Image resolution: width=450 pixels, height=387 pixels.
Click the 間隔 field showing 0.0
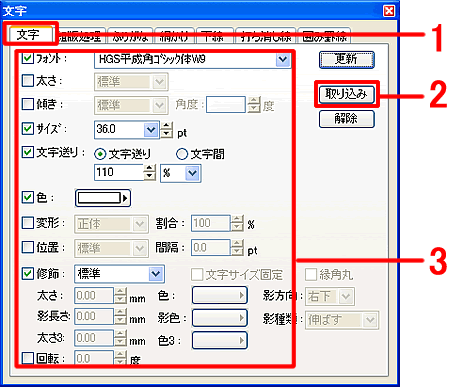pyautogui.click(x=211, y=248)
